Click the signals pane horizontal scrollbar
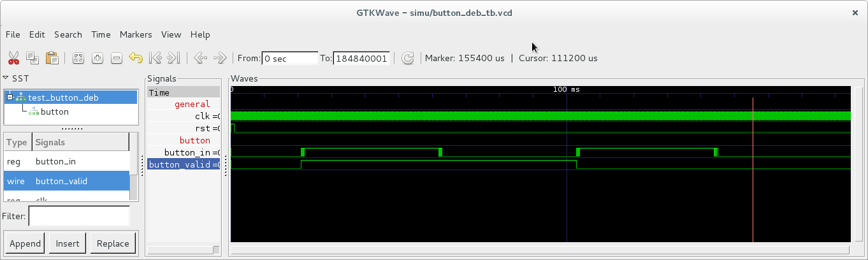This screenshot has width=868, height=260. (x=184, y=249)
